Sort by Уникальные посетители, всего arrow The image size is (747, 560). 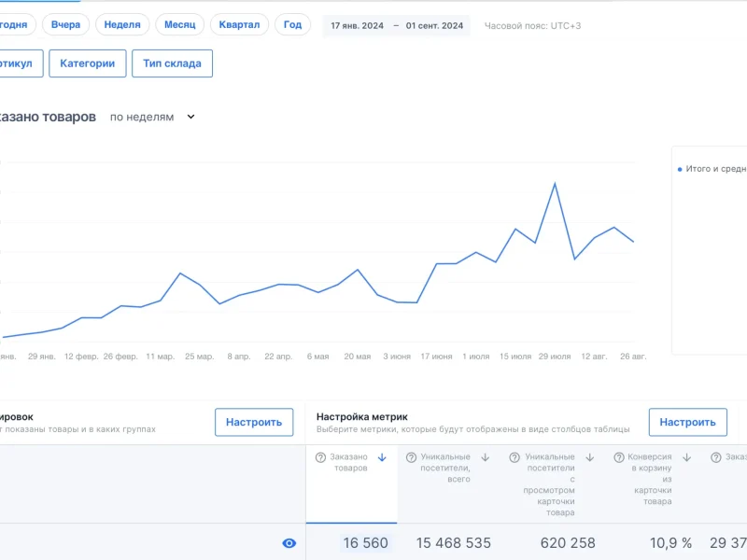[x=486, y=457]
